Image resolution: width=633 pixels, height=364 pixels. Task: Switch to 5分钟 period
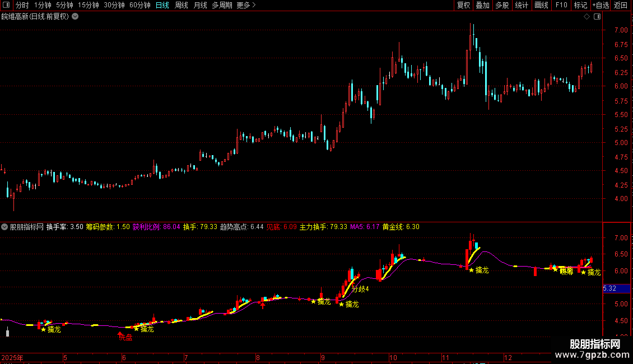click(x=64, y=5)
